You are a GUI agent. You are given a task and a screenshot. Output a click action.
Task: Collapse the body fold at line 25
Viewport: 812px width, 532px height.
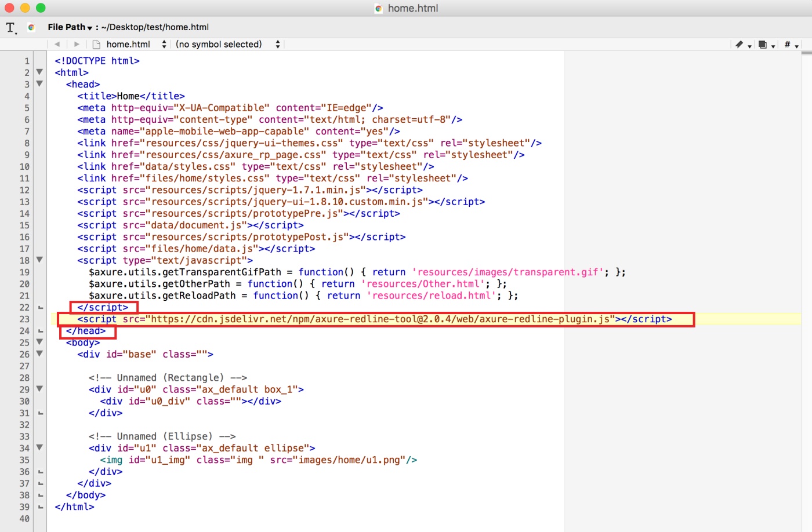tap(39, 342)
